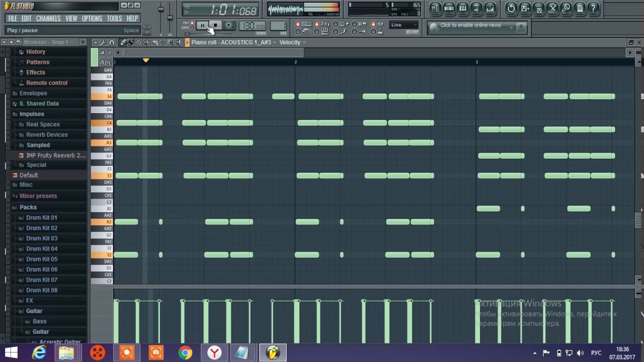Toggle wait for input radio
The height and width of the screenshot is (362, 644).
pos(317,32)
